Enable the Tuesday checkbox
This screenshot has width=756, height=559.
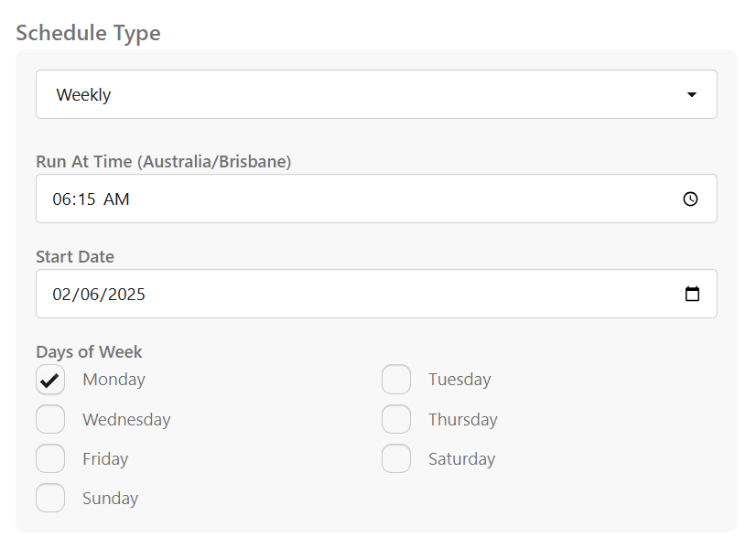[x=396, y=379]
